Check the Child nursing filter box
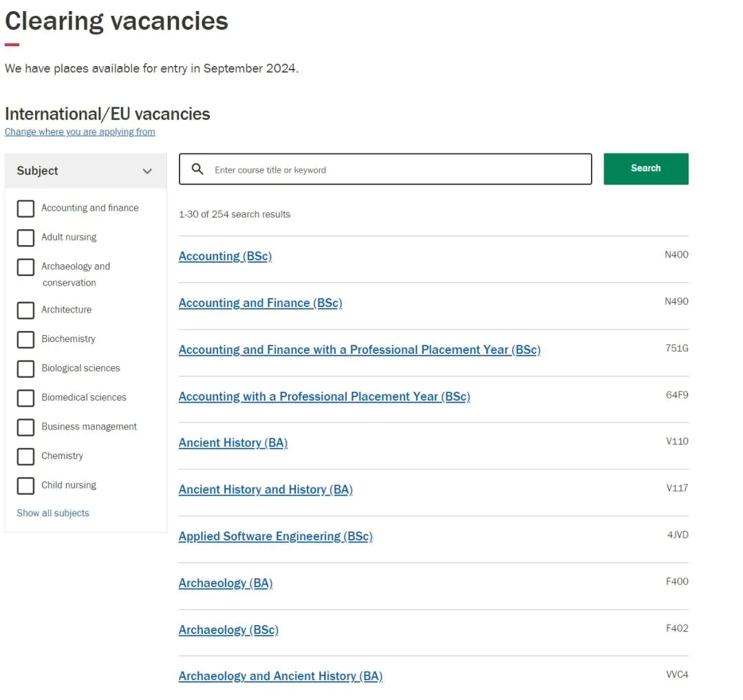This screenshot has height=700, width=743. 25,485
